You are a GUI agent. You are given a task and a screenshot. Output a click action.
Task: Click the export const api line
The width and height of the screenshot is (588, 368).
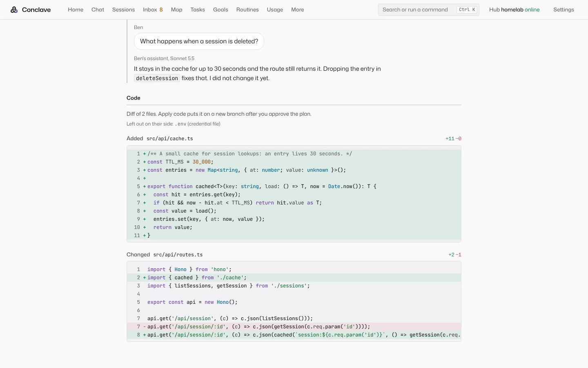294,302
